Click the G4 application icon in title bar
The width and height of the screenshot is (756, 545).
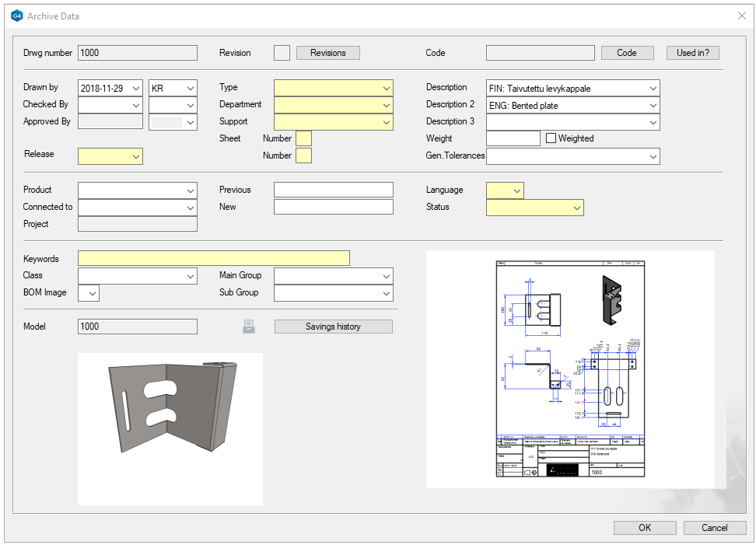17,16
